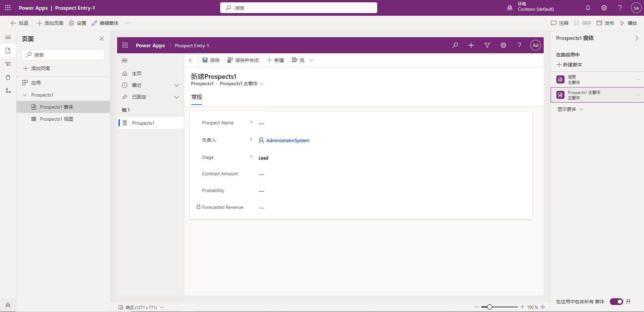Click the Contract Amount field value
This screenshot has width=644, height=312.
(x=261, y=174)
